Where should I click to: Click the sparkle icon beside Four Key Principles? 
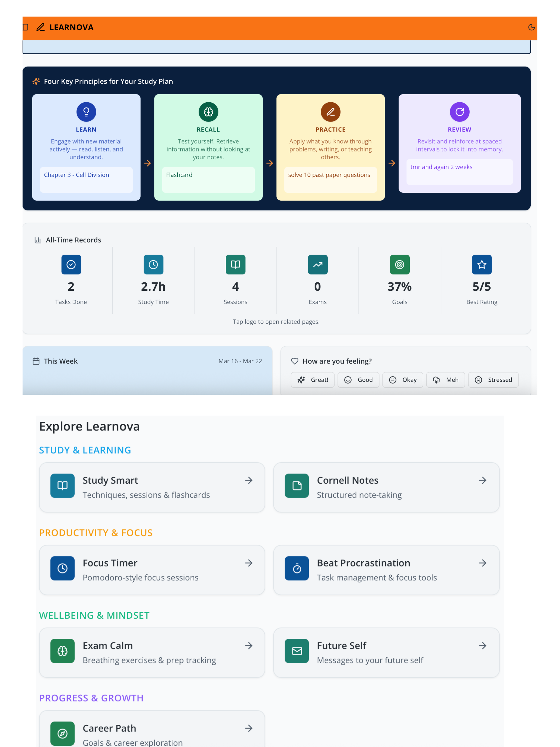coord(36,81)
